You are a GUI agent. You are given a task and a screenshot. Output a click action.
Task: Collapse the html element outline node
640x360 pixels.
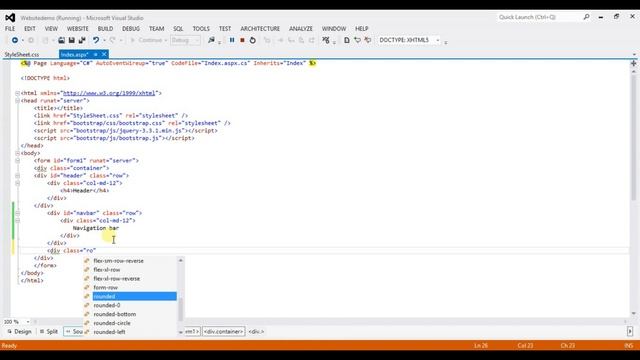[18, 93]
